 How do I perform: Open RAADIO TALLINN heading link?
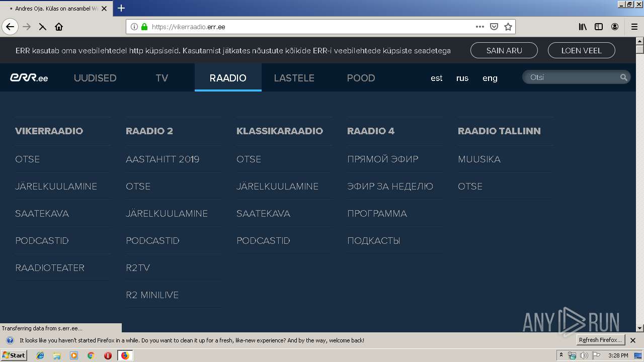(x=499, y=131)
